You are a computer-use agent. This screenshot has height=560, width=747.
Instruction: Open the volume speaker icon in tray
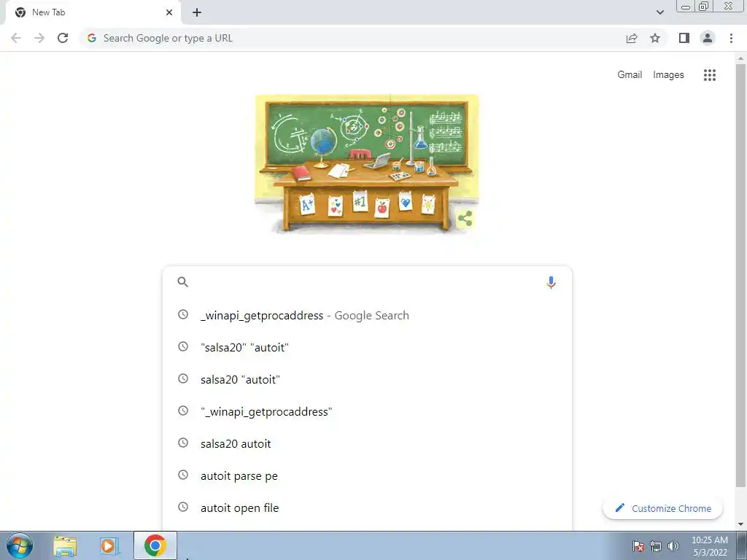[673, 546]
